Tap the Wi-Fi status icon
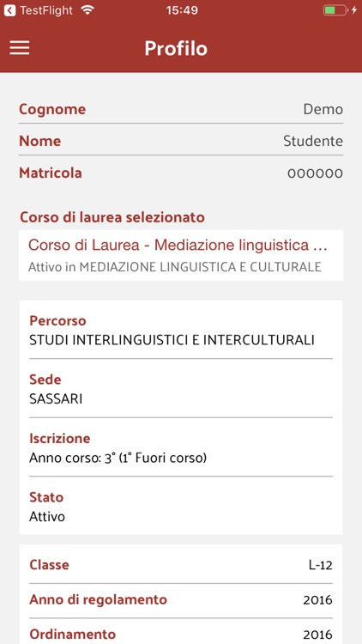 [87, 10]
